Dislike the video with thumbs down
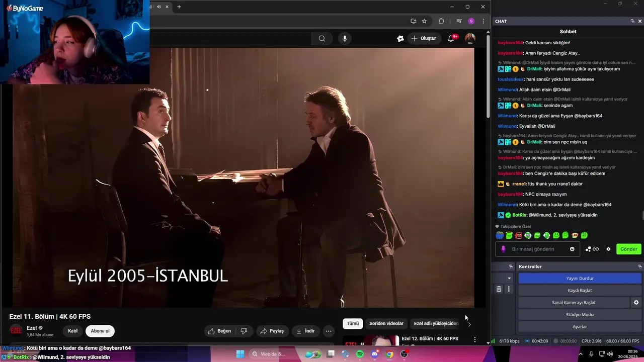The height and width of the screenshot is (362, 644). click(244, 331)
